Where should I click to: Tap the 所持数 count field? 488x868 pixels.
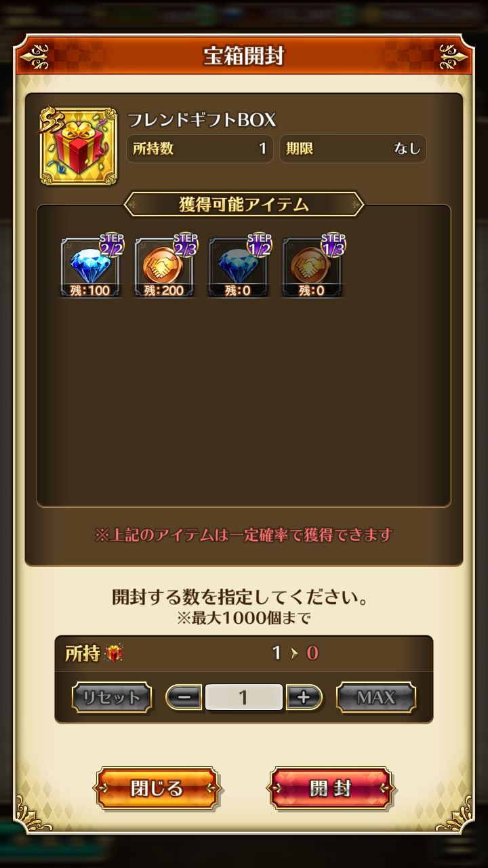point(200,149)
